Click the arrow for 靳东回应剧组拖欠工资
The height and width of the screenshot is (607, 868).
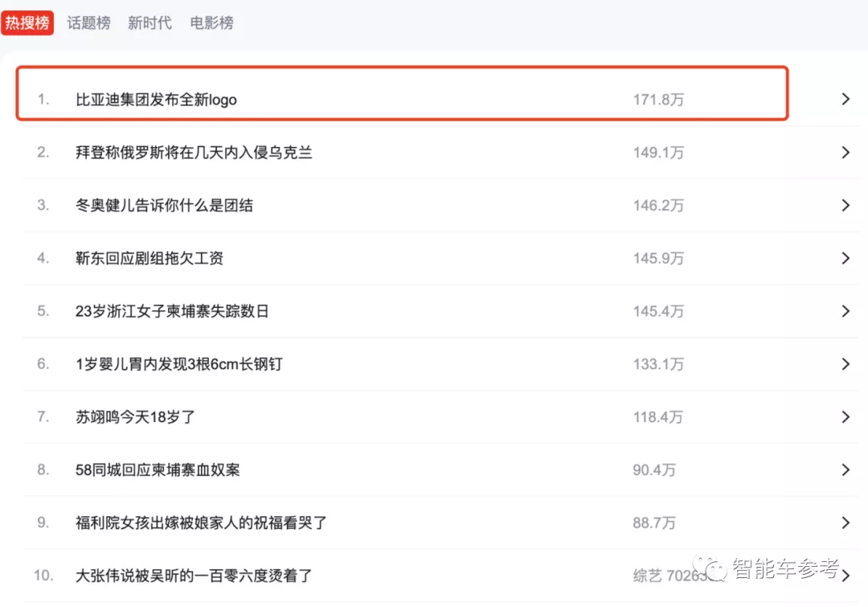coord(845,258)
